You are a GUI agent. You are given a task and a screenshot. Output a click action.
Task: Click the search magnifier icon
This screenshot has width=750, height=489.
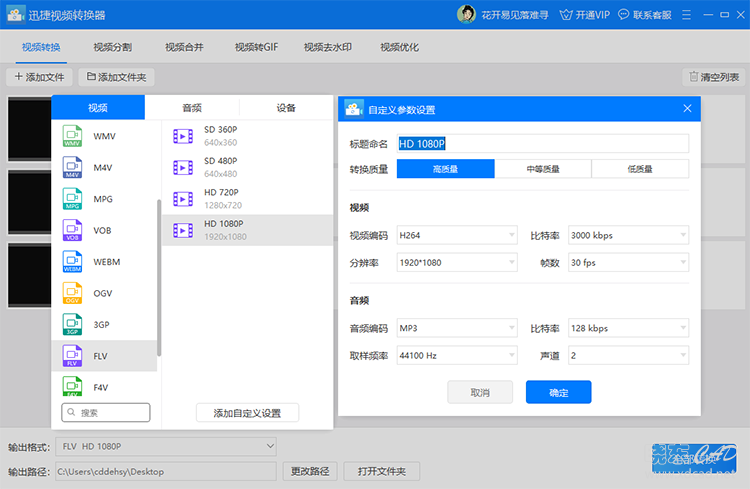(71, 412)
